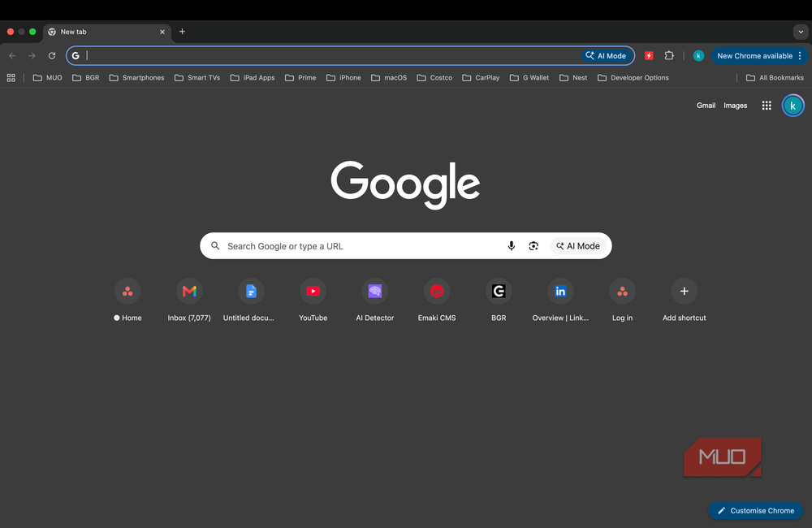Open the Overview LinkedIn shortcut

pyautogui.click(x=560, y=301)
